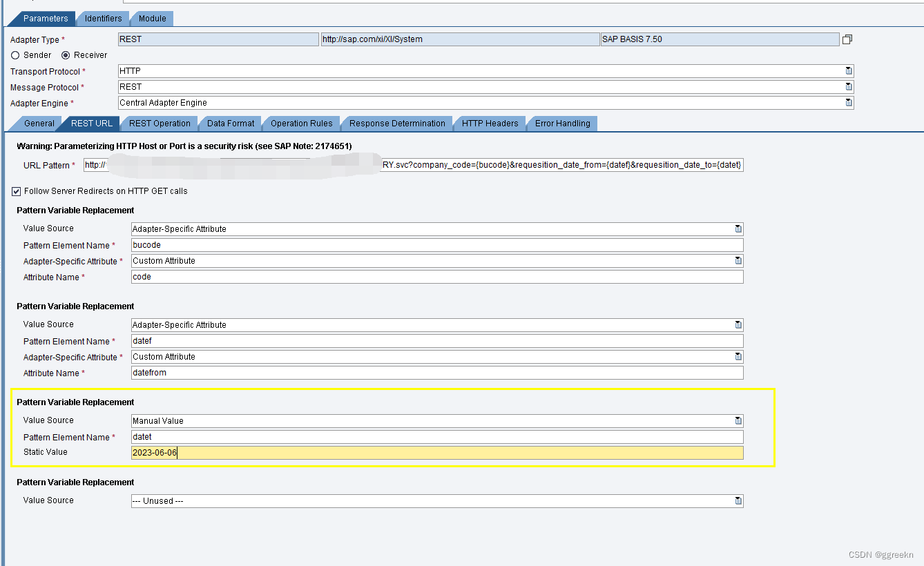924x566 pixels.
Task: Click Pattern Element Name field containing datef
Action: click(437, 341)
